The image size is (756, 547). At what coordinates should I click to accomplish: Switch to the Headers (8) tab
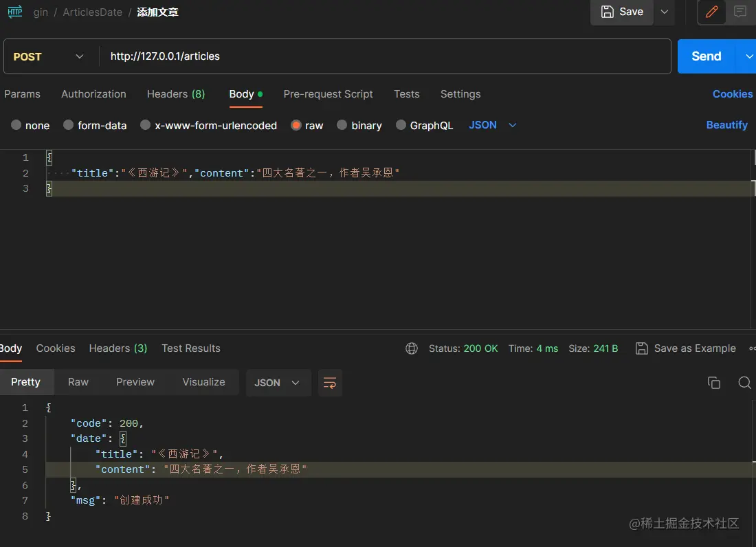pos(176,94)
